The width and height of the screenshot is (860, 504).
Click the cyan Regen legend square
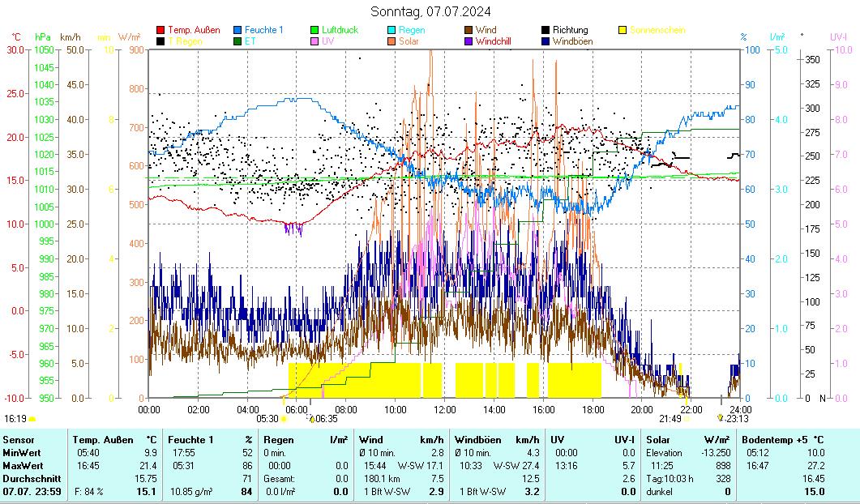point(392,30)
